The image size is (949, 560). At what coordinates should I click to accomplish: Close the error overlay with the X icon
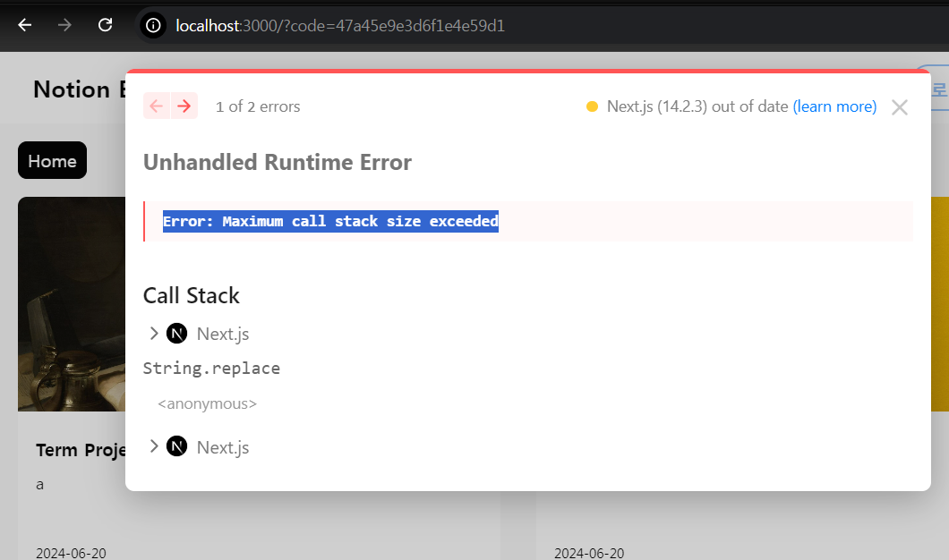pyautogui.click(x=900, y=107)
